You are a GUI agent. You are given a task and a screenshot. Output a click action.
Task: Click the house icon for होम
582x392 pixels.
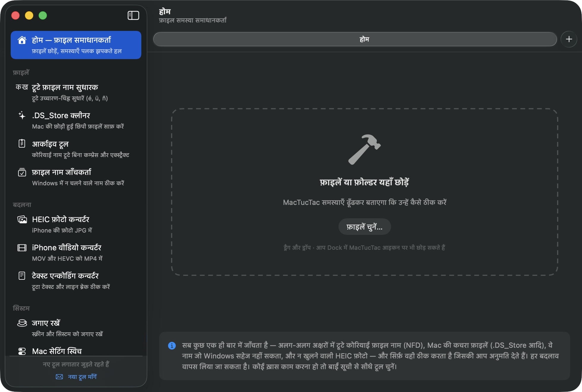click(x=22, y=40)
